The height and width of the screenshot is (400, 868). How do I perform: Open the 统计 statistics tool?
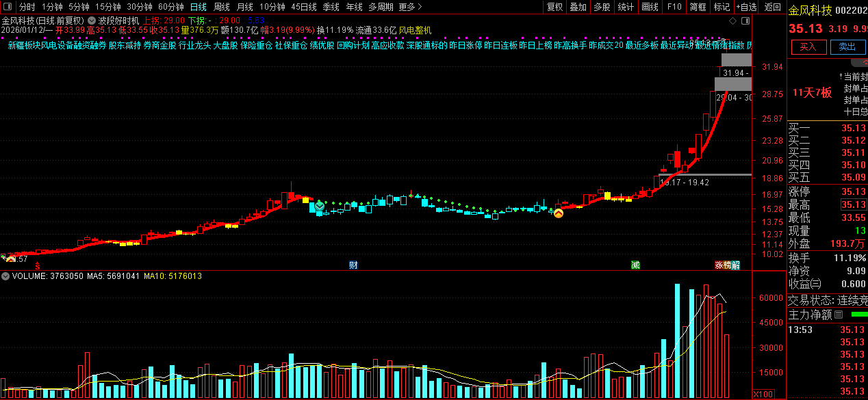(x=625, y=7)
